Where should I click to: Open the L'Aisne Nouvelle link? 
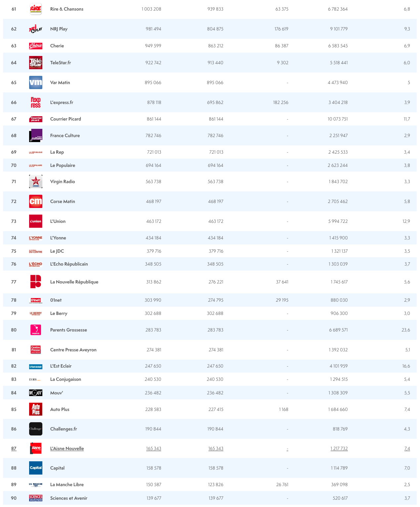pyautogui.click(x=67, y=448)
